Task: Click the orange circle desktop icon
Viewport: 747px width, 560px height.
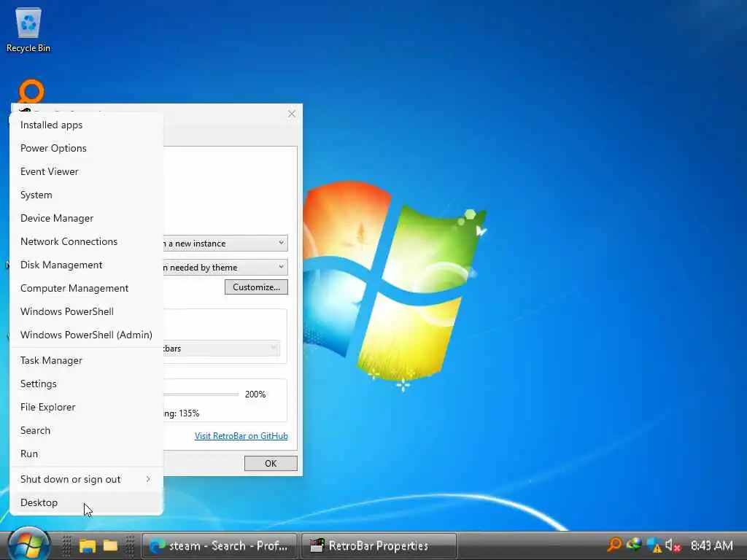Action: [x=31, y=91]
